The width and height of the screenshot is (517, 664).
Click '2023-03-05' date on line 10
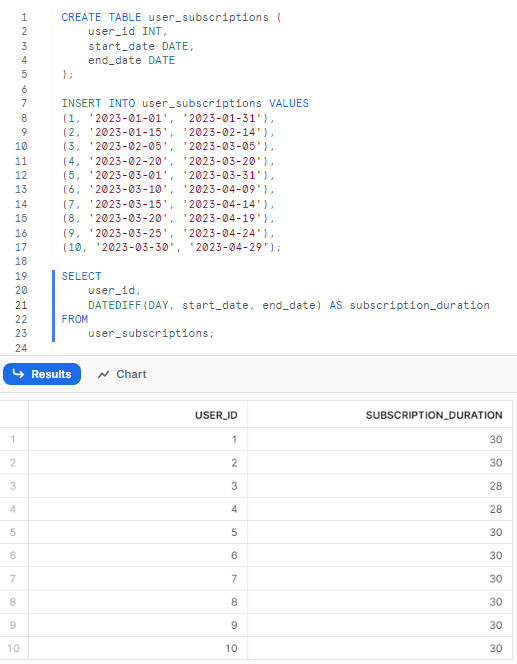223,147
